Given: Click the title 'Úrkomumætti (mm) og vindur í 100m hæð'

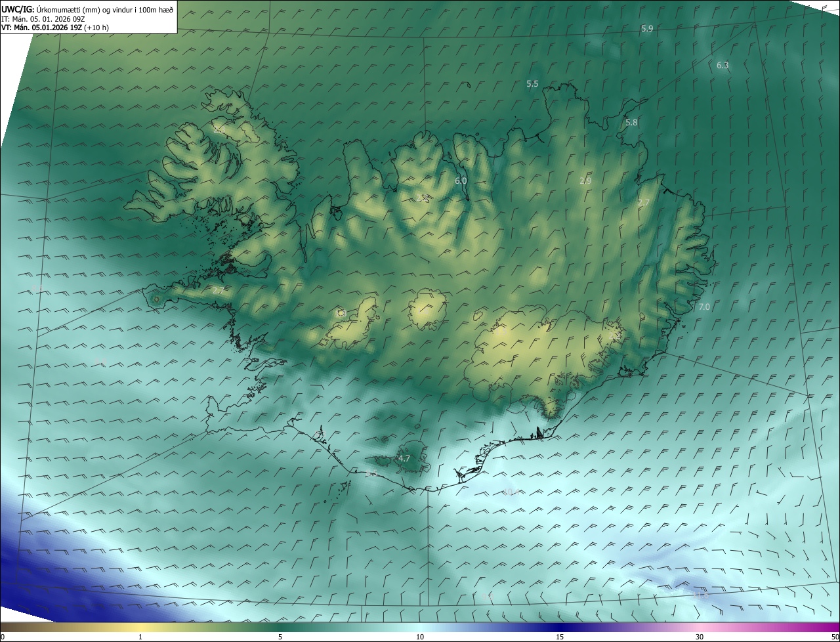Looking at the screenshot, I should tap(104, 10).
